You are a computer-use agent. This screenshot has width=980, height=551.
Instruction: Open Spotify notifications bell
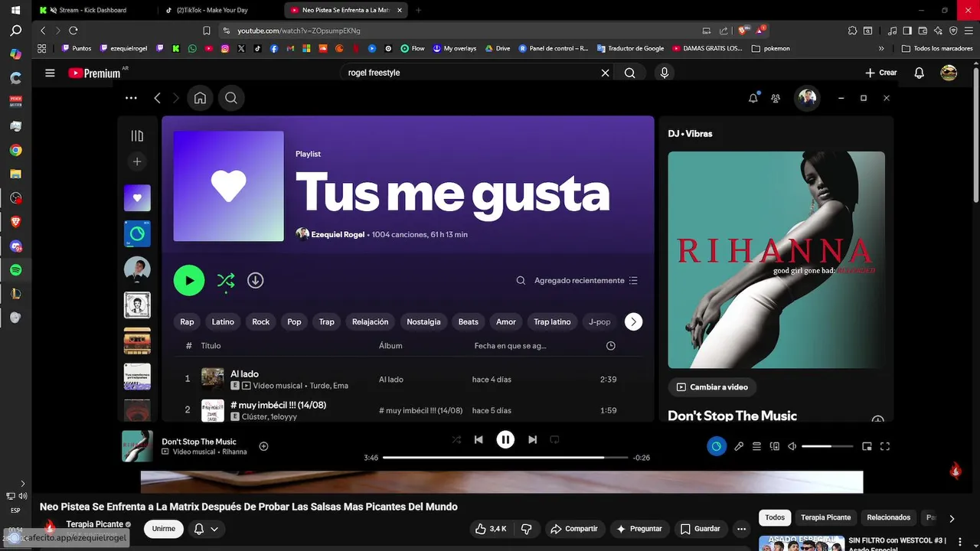753,98
